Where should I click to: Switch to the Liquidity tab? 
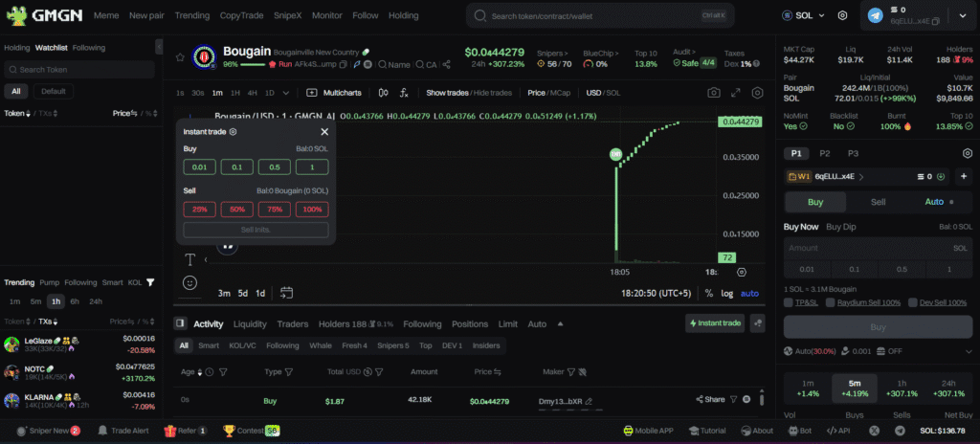tap(250, 324)
